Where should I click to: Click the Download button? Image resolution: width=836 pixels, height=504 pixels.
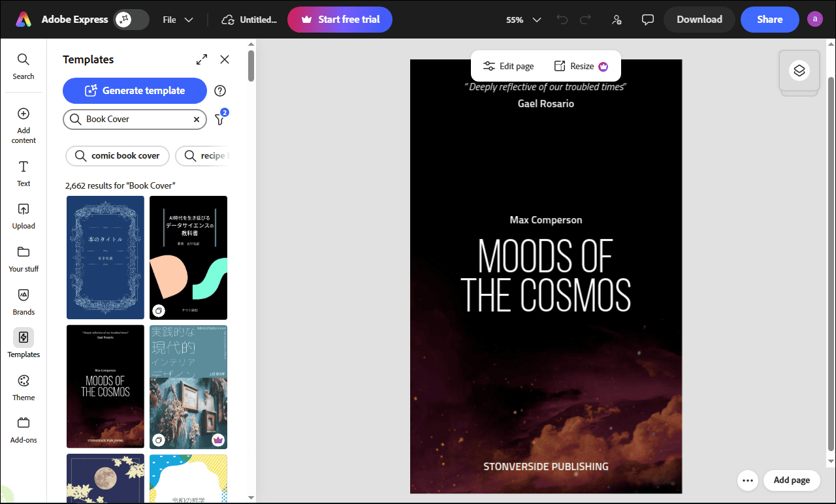[x=699, y=20]
